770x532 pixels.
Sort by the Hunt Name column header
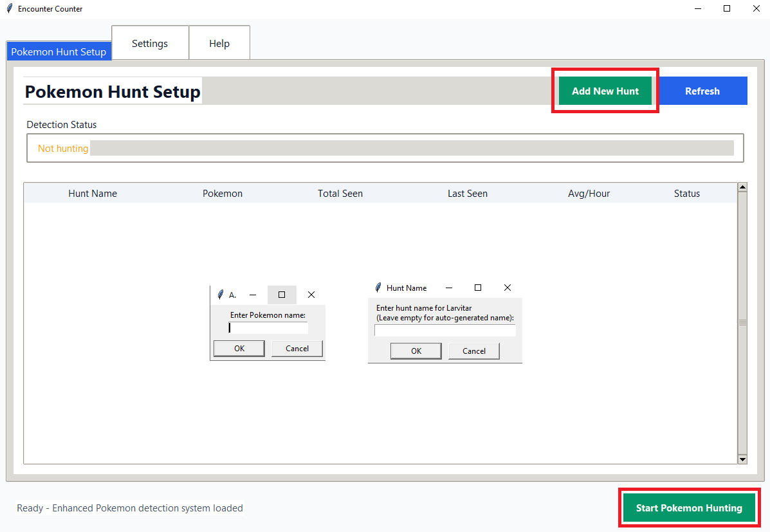pos(93,194)
